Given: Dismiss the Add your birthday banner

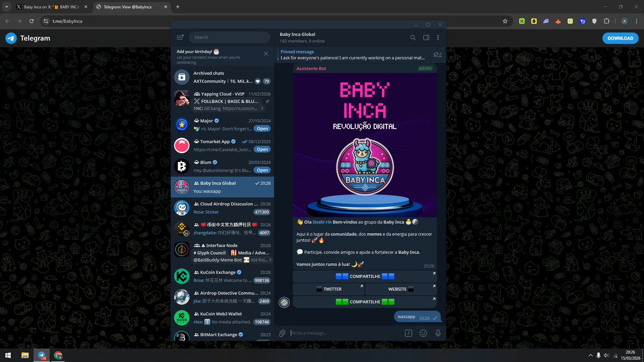Looking at the screenshot, I should click(x=266, y=54).
